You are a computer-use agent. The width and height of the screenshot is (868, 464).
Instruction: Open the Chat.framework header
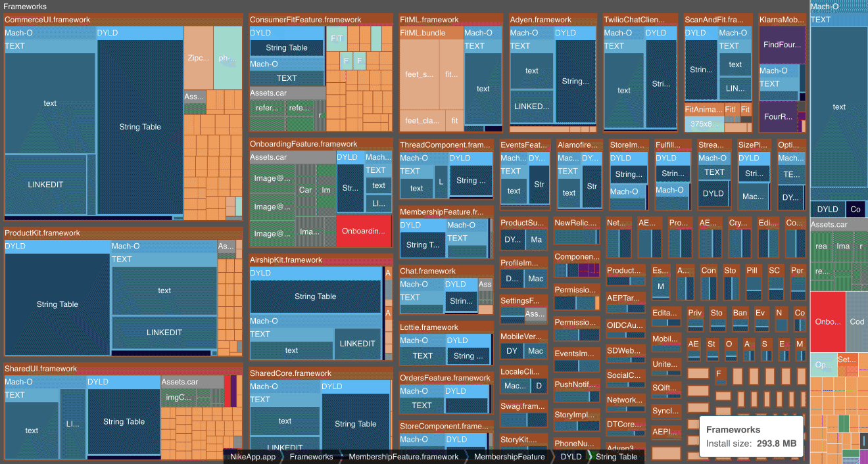[x=427, y=271]
